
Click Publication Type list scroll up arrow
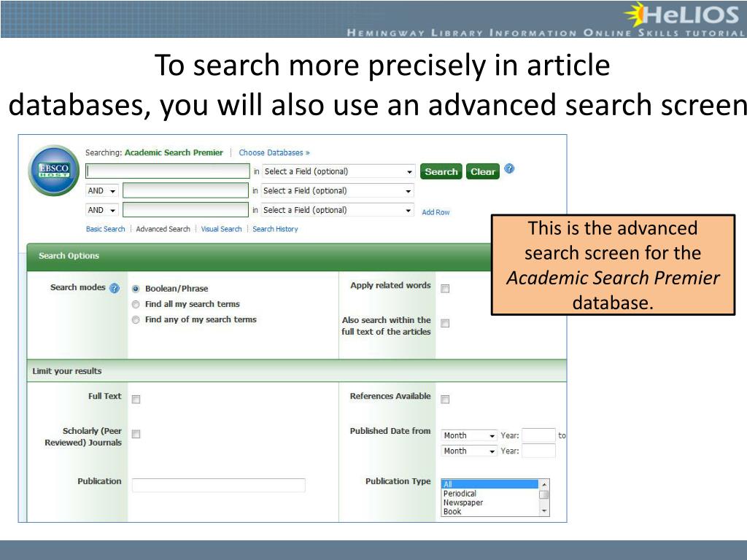[544, 484]
